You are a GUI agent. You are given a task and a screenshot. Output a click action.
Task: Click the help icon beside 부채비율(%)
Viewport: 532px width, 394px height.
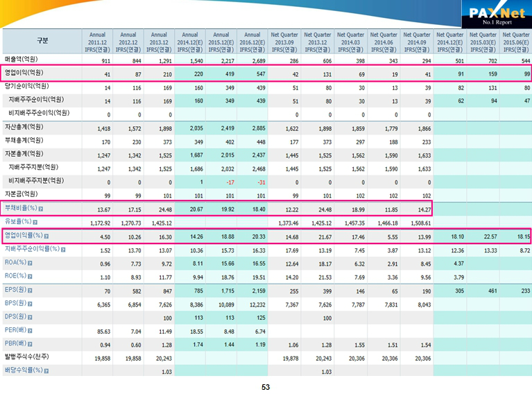pyautogui.click(x=41, y=209)
